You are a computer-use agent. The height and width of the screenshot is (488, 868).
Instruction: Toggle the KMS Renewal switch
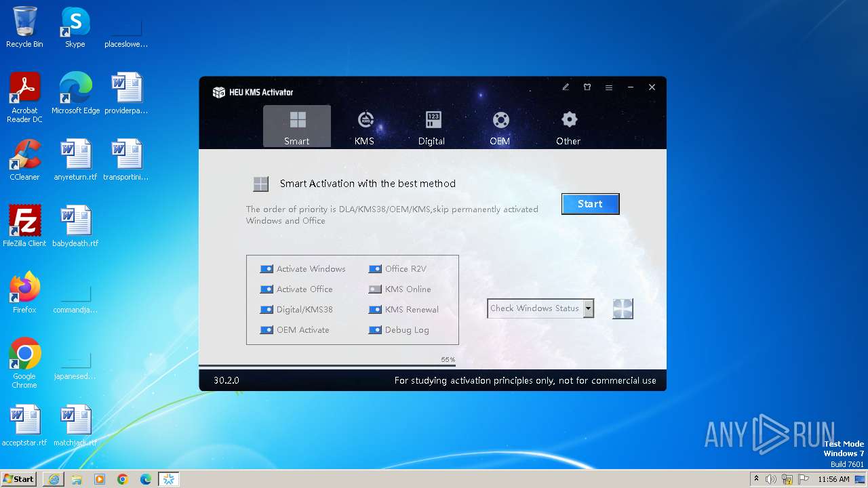tap(375, 310)
